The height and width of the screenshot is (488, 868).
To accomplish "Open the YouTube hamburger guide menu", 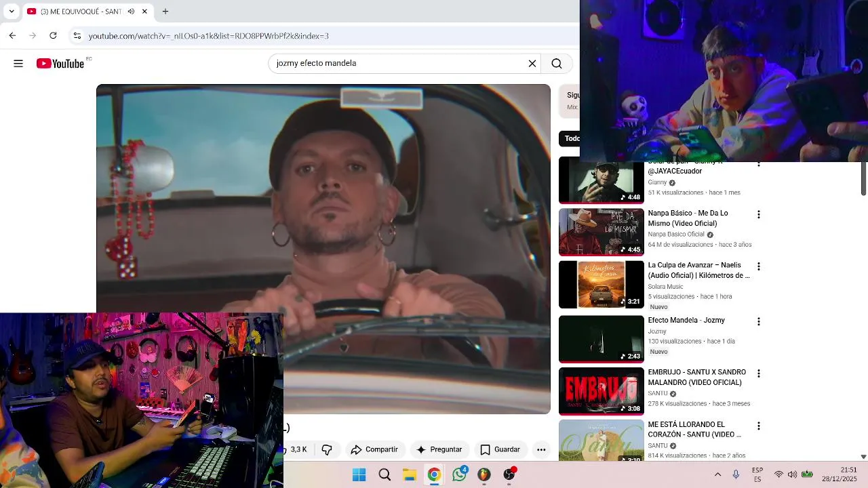I will pos(18,64).
